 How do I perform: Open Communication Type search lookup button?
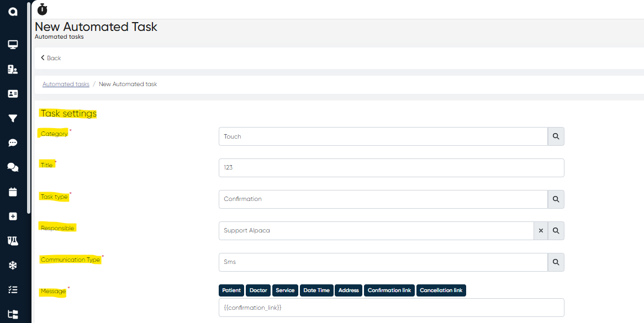click(x=556, y=262)
